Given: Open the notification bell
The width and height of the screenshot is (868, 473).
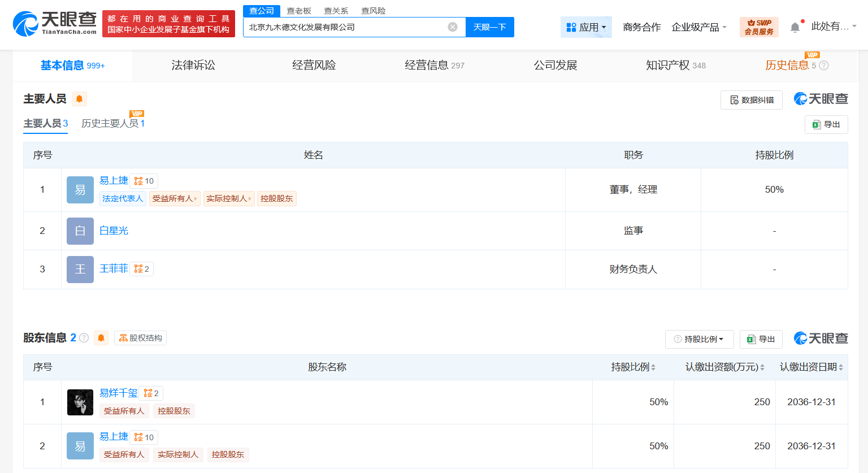Looking at the screenshot, I should point(795,27).
